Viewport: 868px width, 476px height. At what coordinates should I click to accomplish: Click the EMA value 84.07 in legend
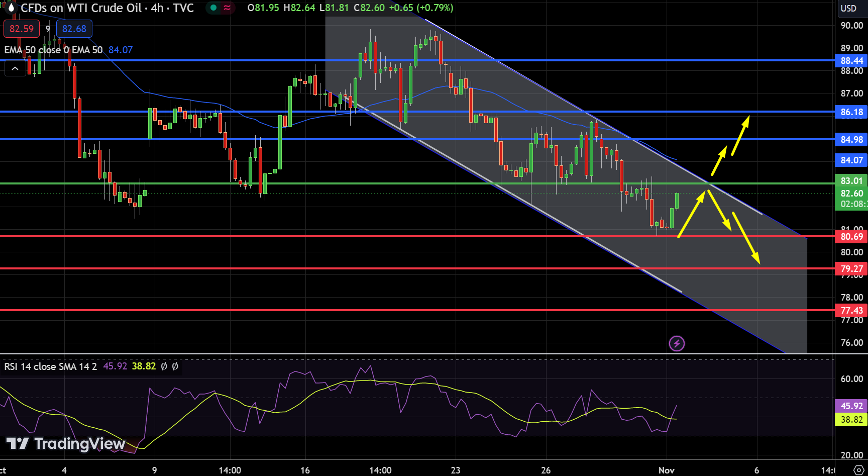pos(121,50)
